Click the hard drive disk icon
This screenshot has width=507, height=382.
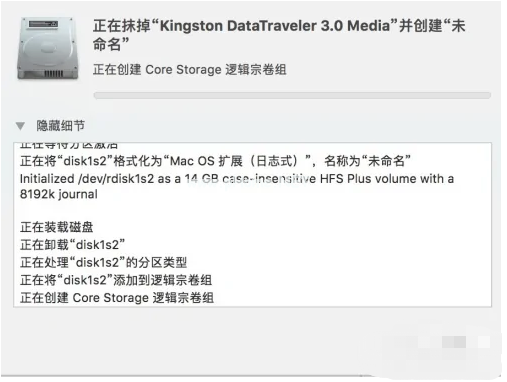click(x=48, y=49)
